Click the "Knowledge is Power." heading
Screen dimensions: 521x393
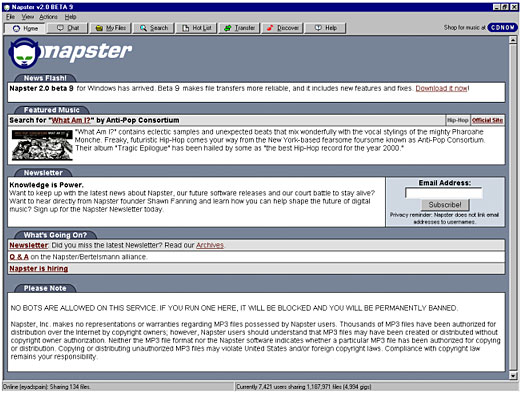pyautogui.click(x=47, y=185)
